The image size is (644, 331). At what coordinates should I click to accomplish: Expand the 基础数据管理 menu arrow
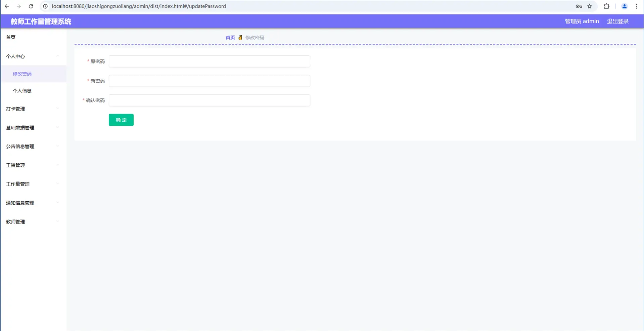[58, 127]
